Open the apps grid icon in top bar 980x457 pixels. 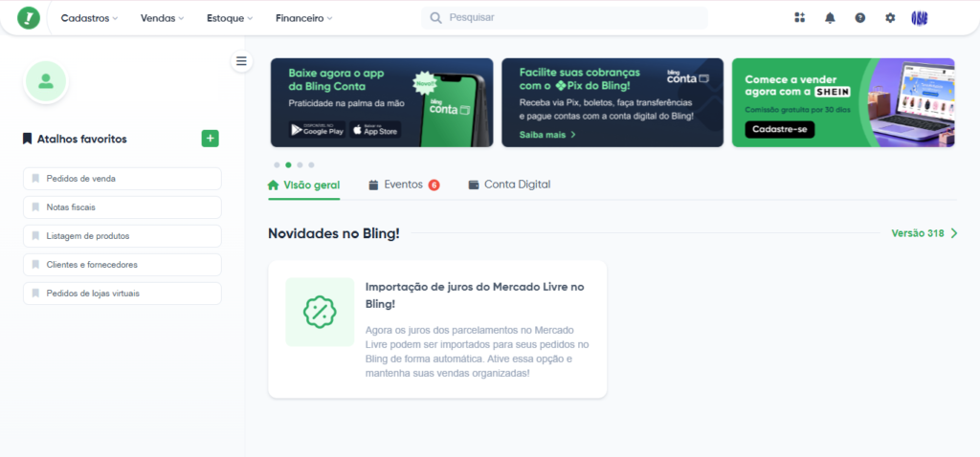pos(799,17)
